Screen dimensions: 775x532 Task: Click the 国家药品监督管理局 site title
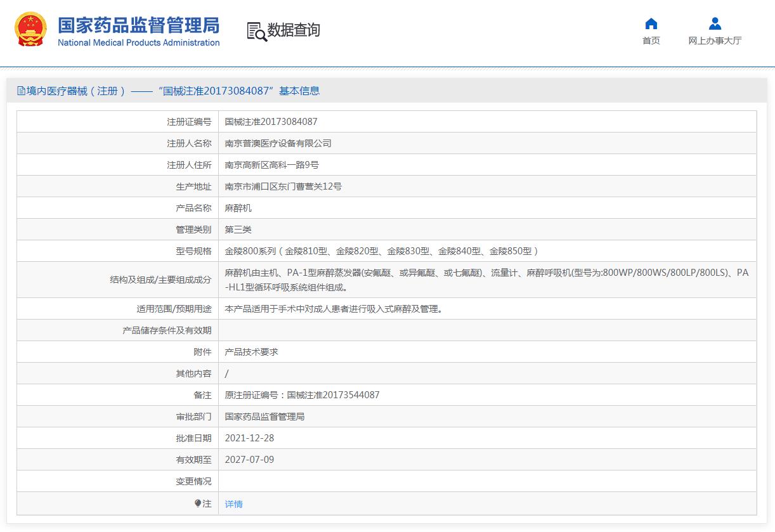tap(138, 25)
